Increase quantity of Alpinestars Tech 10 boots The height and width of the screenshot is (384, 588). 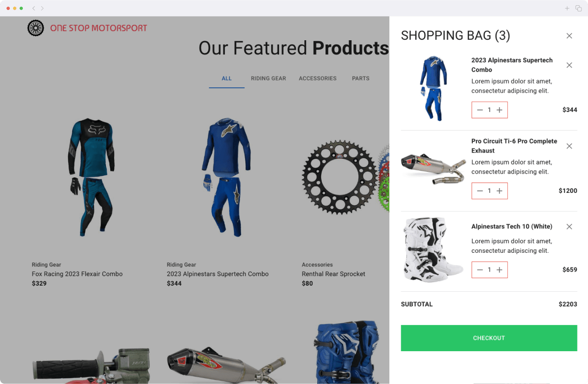(x=499, y=270)
